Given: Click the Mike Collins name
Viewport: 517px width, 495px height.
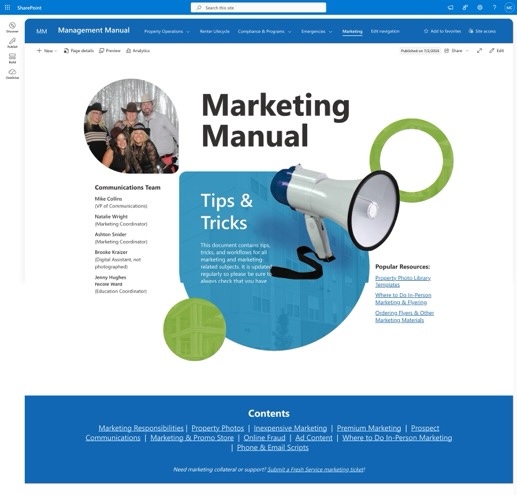Looking at the screenshot, I should (x=108, y=199).
